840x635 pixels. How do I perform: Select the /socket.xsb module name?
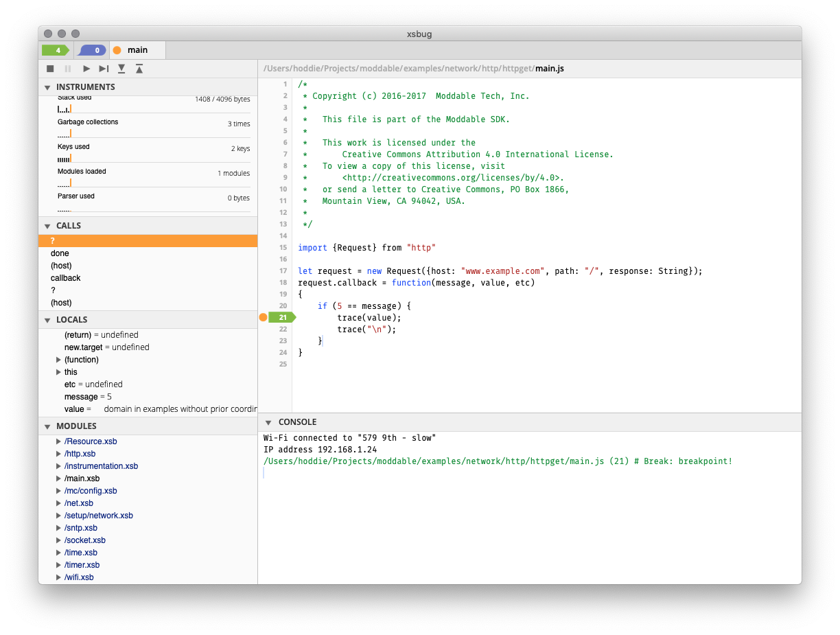pyautogui.click(x=85, y=540)
